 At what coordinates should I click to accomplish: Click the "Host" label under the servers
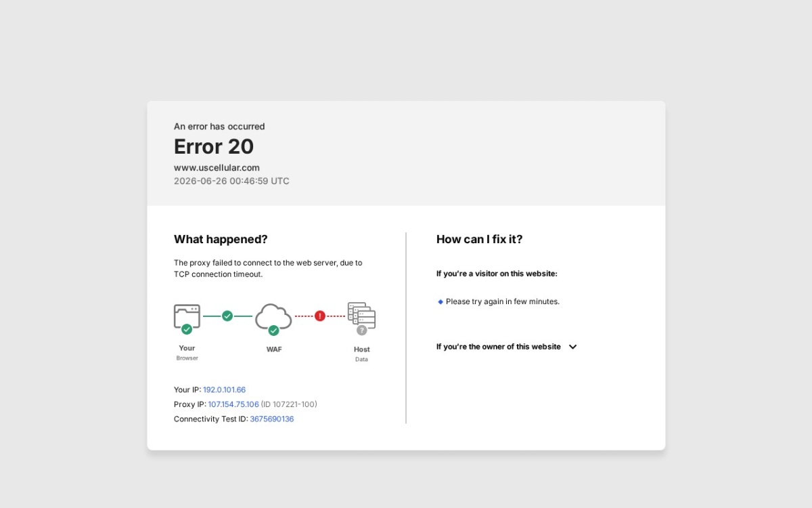pos(362,350)
